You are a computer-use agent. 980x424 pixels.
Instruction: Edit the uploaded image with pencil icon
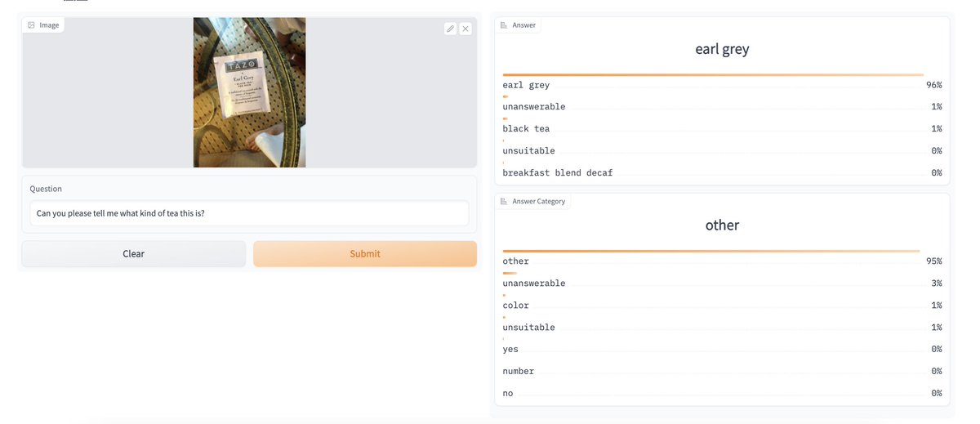(x=450, y=29)
